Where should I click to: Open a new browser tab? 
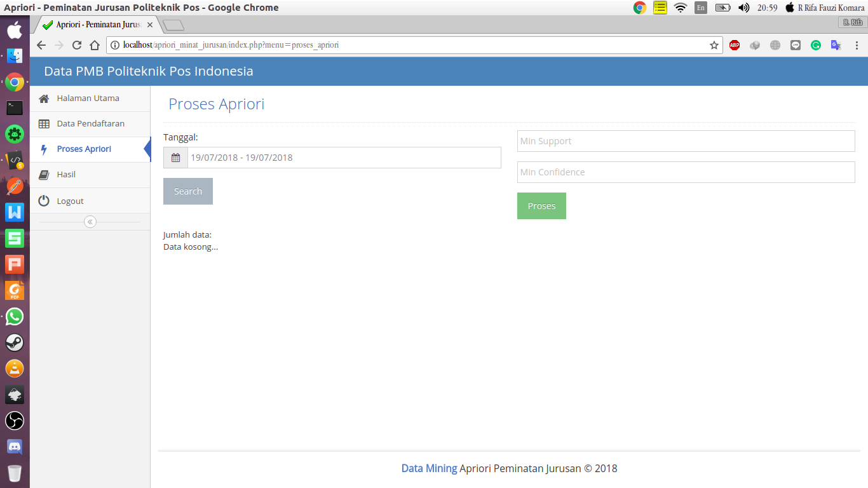click(x=173, y=25)
